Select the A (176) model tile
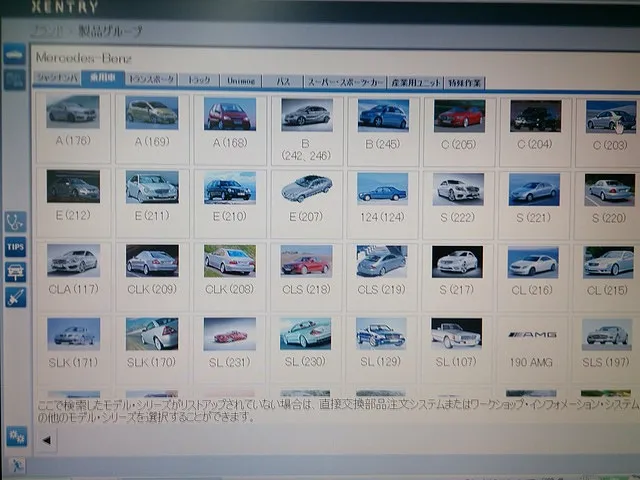This screenshot has height=480, width=640. point(73,128)
